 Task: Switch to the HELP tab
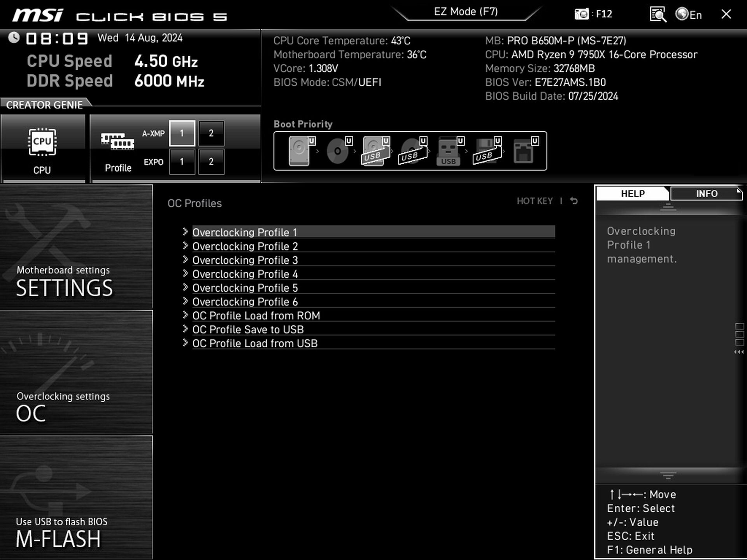(633, 194)
